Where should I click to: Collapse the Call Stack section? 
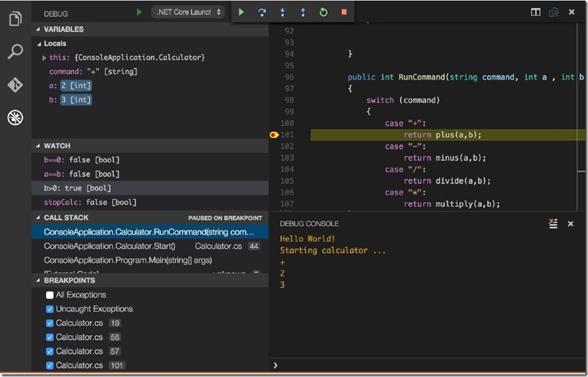(39, 217)
